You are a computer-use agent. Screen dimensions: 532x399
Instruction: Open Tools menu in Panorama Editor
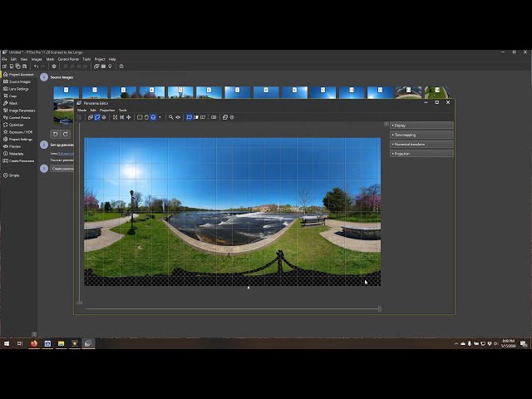point(122,110)
